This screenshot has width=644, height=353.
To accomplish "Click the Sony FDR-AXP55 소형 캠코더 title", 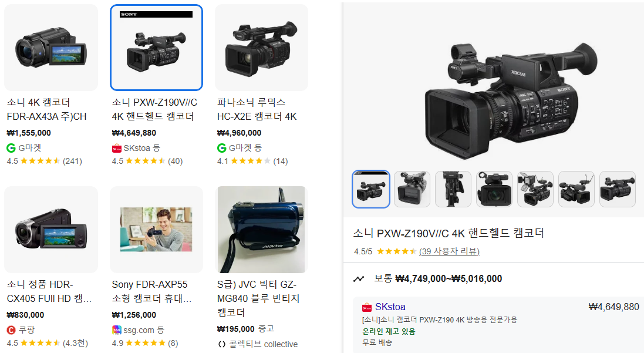I will pyautogui.click(x=151, y=291).
